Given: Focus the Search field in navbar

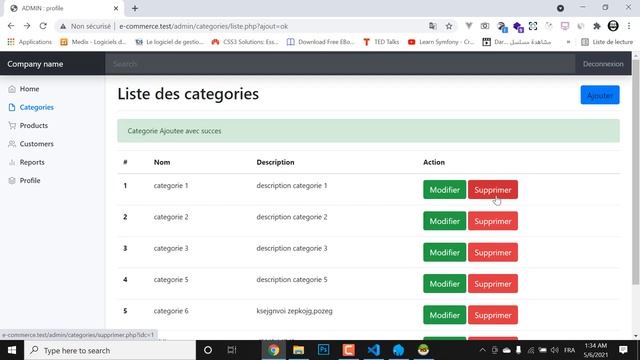Looking at the screenshot, I should (340, 64).
